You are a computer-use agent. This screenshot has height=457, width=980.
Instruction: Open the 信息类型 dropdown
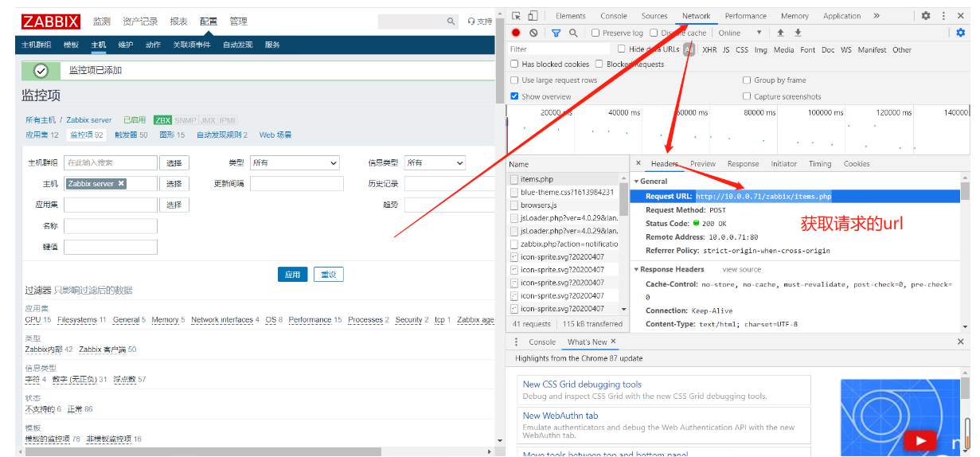click(435, 162)
